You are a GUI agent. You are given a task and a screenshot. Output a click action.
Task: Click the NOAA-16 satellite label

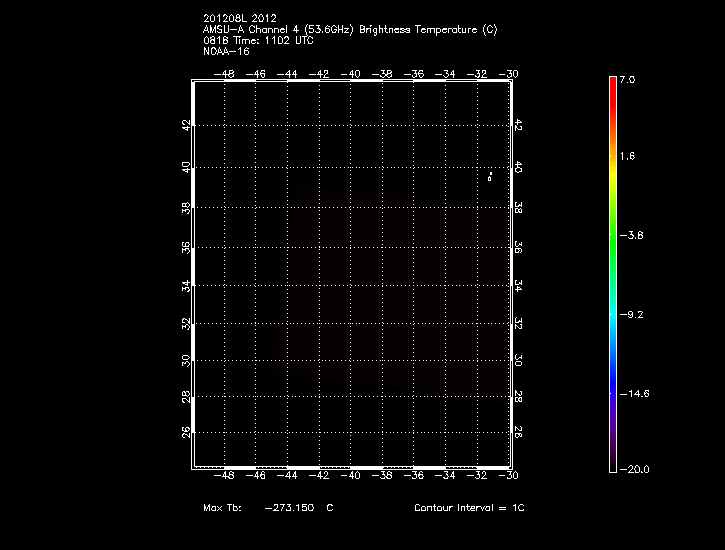pyautogui.click(x=226, y=51)
